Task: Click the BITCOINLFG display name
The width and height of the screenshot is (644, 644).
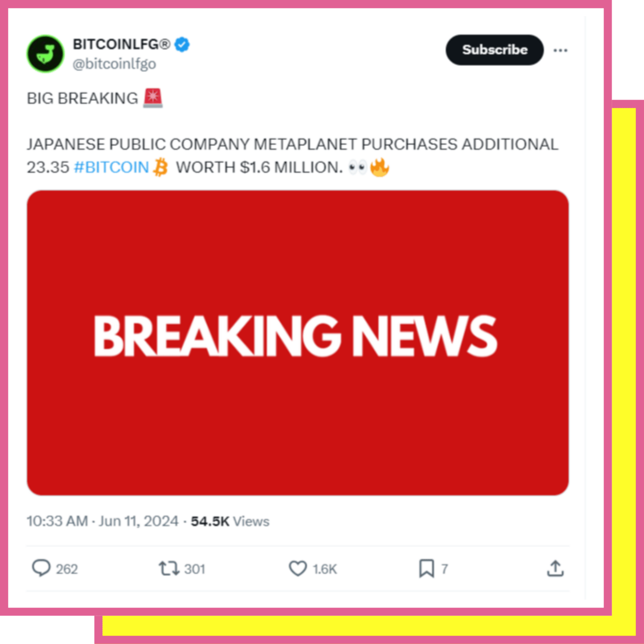Action: [122, 44]
